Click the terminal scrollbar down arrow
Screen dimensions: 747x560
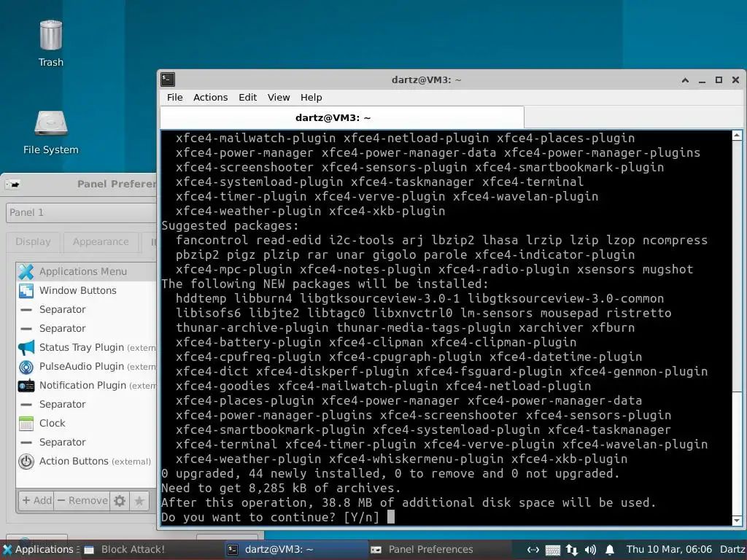click(737, 521)
